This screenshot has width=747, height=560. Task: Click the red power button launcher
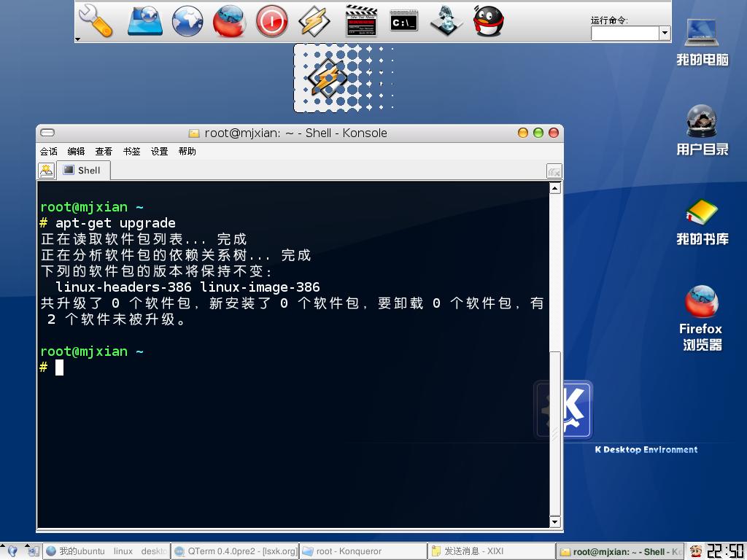coord(272,21)
